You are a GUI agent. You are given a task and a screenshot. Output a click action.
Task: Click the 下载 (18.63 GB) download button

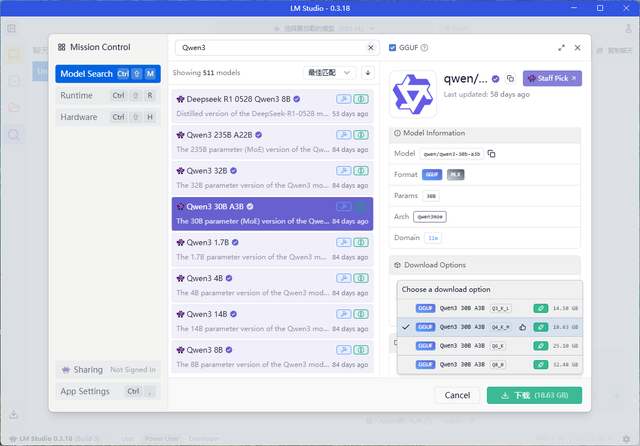coord(534,395)
